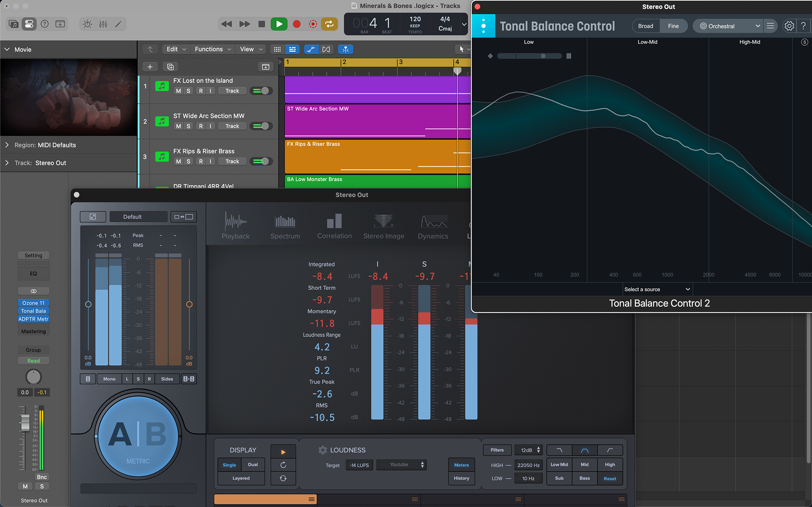Open View menu in Tracks area
The image size is (812, 507).
click(251, 50)
